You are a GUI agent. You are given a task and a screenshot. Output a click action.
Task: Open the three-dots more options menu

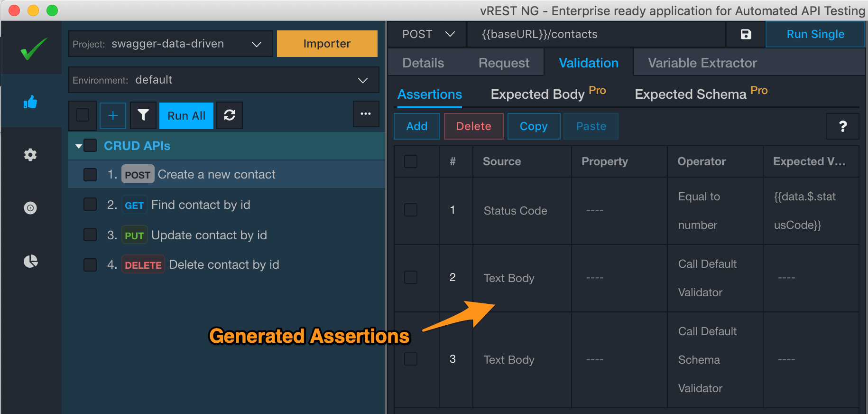pyautogui.click(x=366, y=114)
